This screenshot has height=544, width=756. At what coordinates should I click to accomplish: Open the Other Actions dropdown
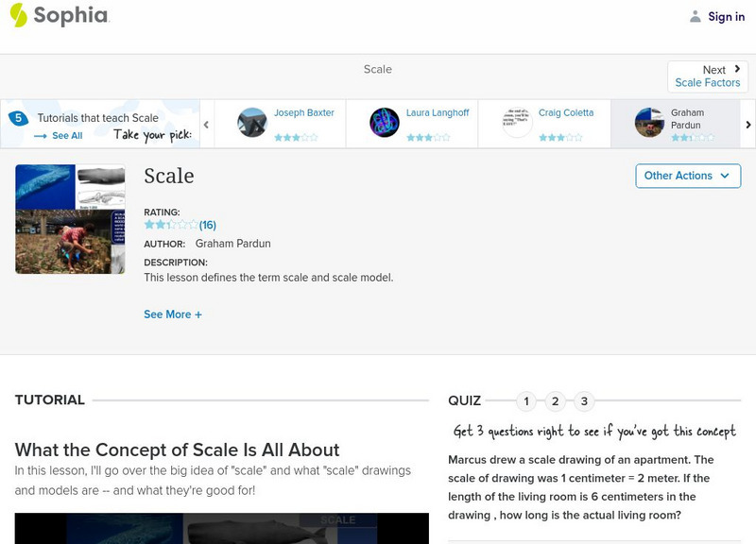[x=687, y=176]
